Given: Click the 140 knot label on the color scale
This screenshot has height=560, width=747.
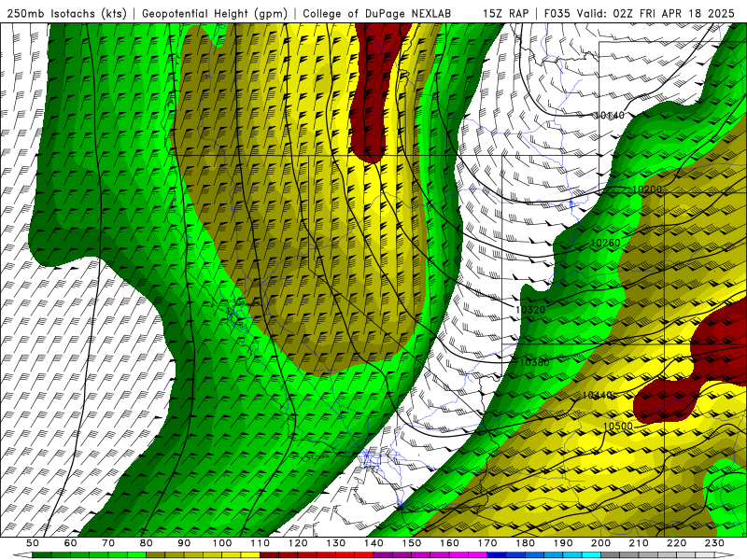Looking at the screenshot, I should pyautogui.click(x=374, y=543).
